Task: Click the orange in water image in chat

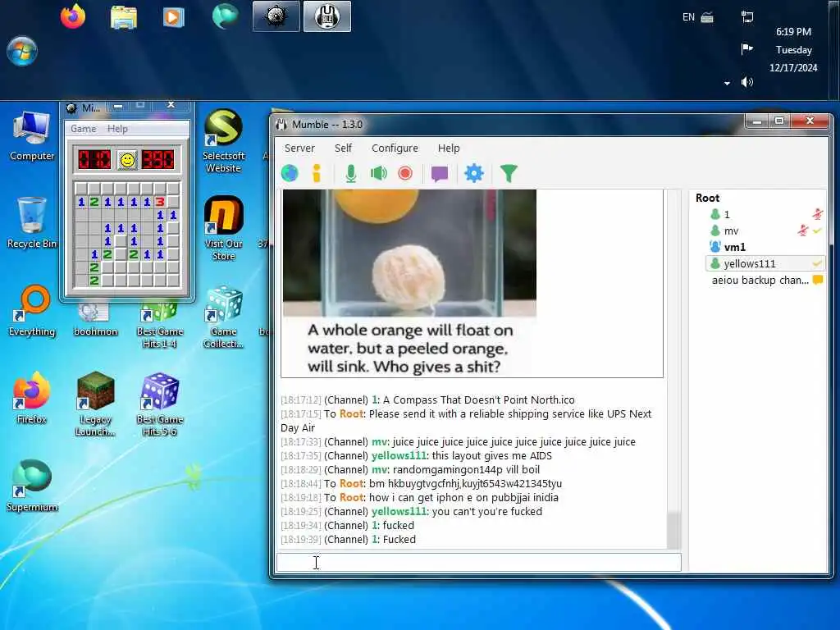Action: tap(409, 253)
